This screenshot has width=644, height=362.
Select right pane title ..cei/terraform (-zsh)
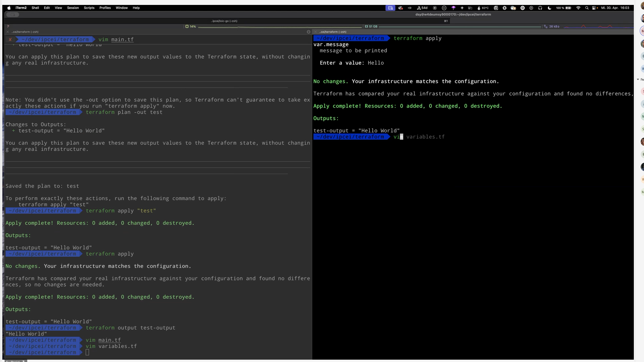click(333, 32)
